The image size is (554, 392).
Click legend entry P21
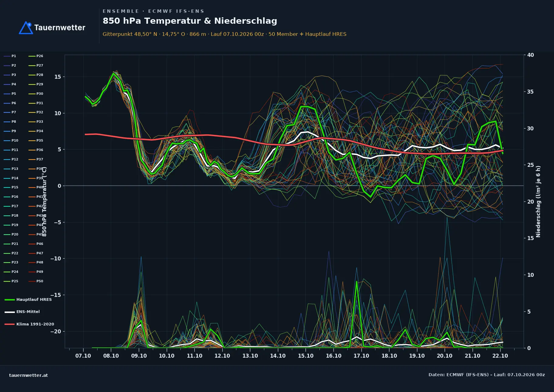click(x=11, y=244)
